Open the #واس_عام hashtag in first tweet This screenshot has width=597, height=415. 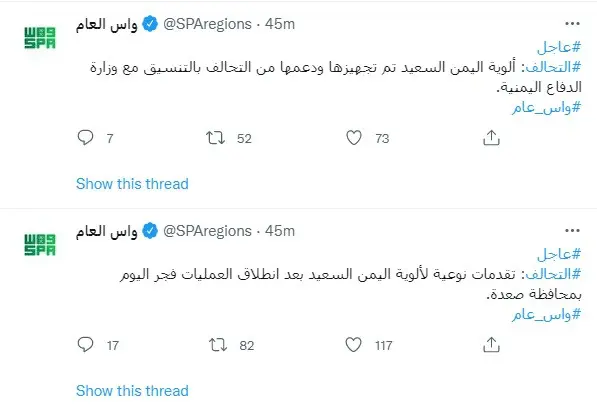546,108
